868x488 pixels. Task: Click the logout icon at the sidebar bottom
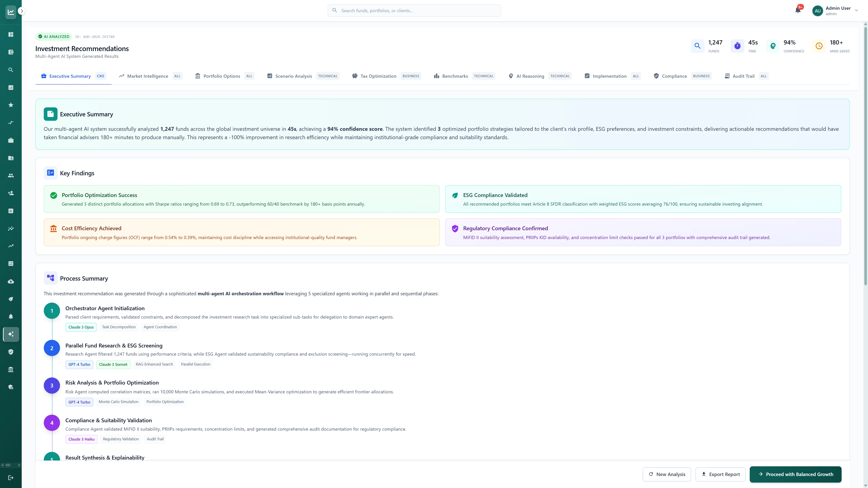(11, 478)
